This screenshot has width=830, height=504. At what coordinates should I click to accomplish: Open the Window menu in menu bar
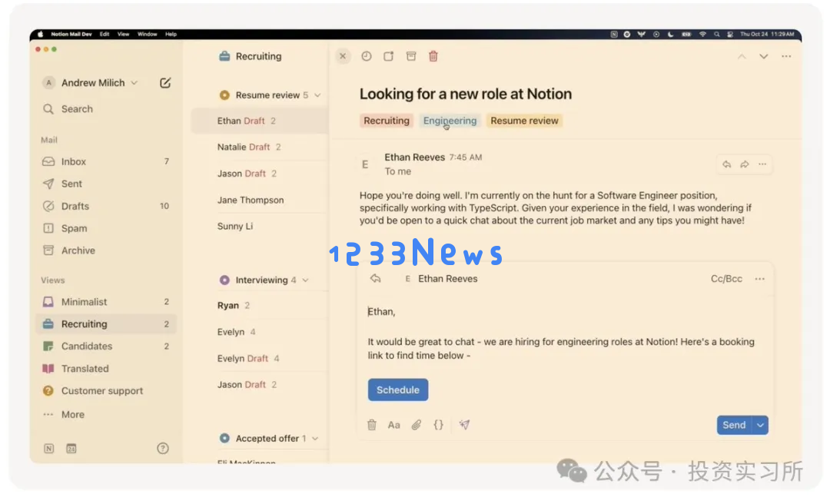click(x=147, y=34)
